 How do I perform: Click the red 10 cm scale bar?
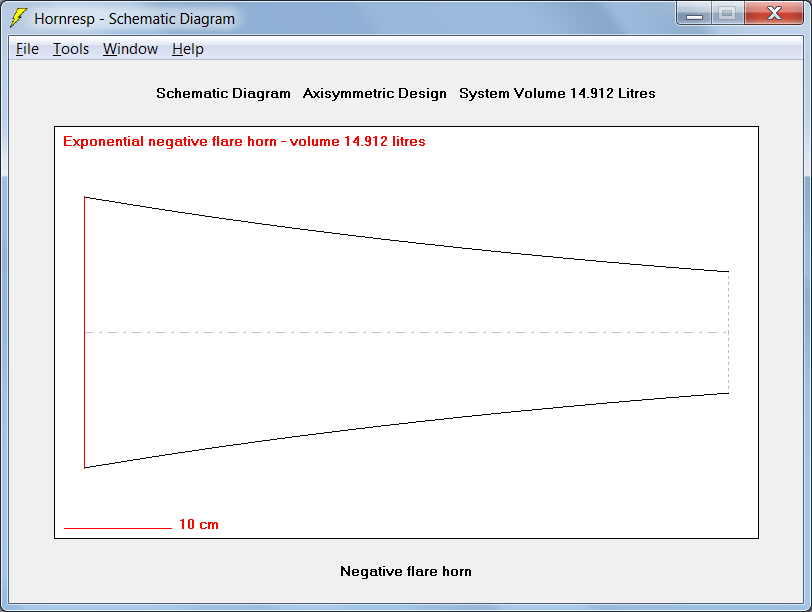tap(118, 528)
